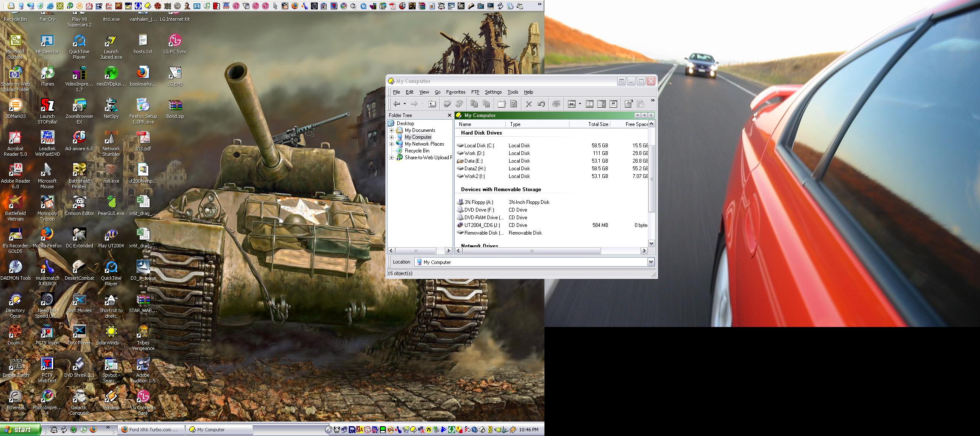Click the Copy files toolbar icon

(474, 104)
